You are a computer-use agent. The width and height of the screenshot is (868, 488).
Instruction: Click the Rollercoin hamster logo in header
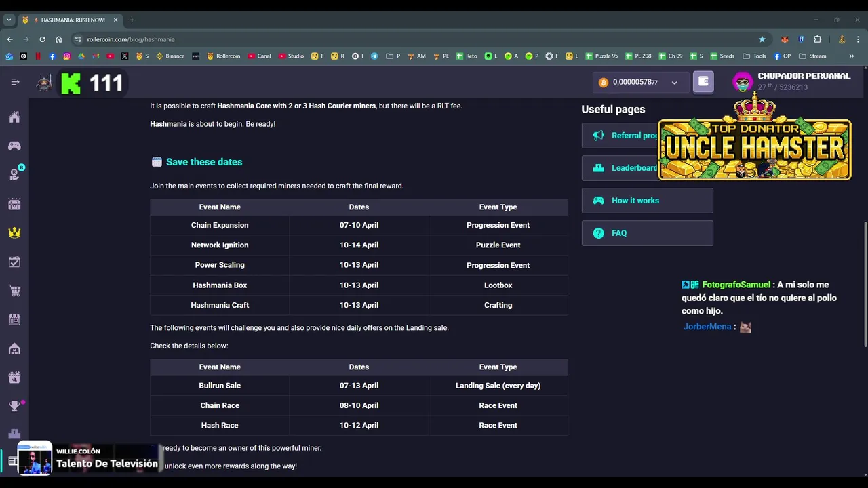[45, 83]
